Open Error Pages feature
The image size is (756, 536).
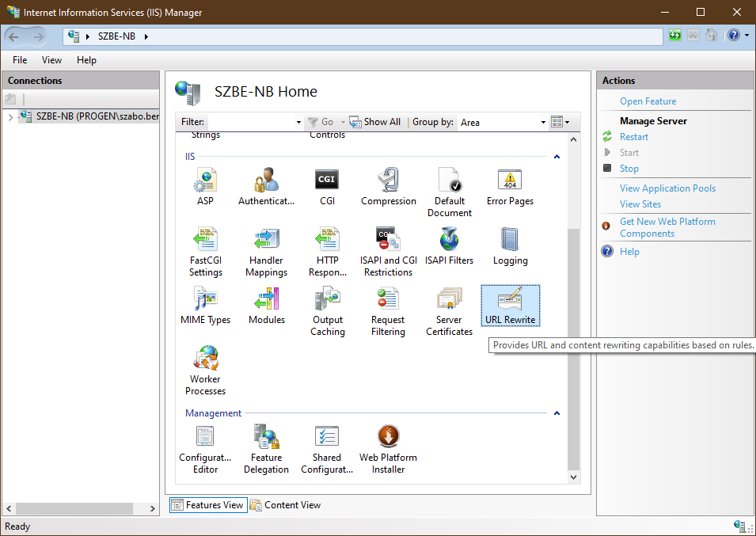(510, 187)
